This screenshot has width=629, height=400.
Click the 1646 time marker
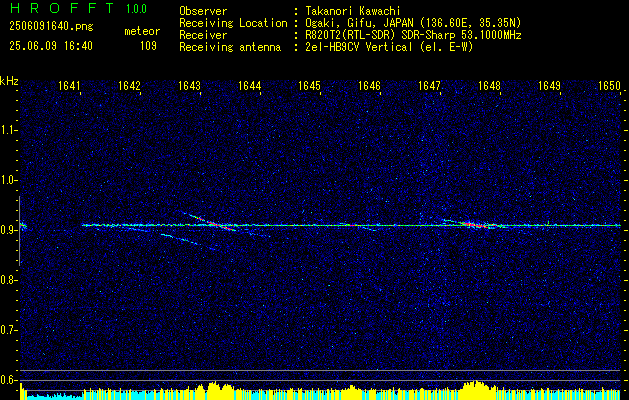(x=369, y=85)
